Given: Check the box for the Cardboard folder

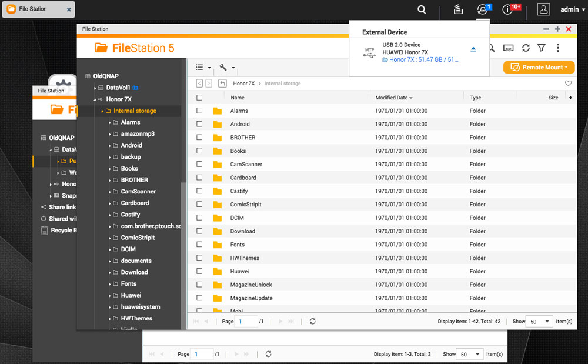Looking at the screenshot, I should point(199,178).
